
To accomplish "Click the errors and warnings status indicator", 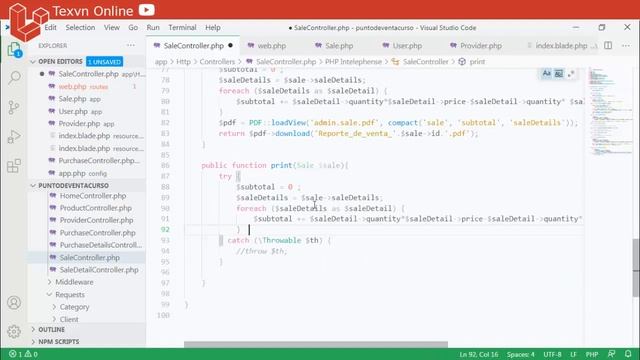I will tap(23, 354).
